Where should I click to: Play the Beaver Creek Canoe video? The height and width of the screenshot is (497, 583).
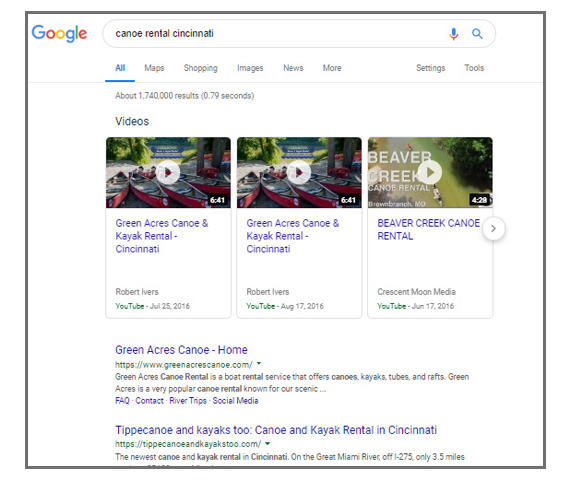click(x=430, y=172)
